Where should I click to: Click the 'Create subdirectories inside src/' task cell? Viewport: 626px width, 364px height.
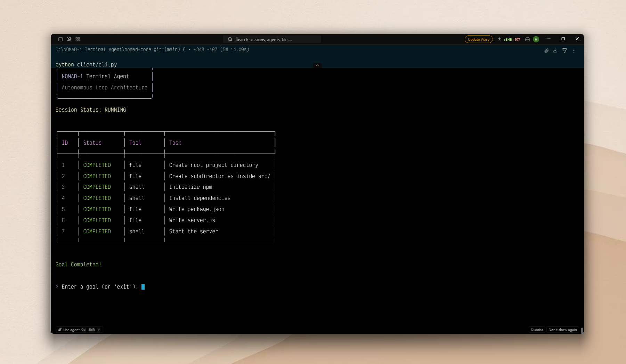click(x=220, y=176)
